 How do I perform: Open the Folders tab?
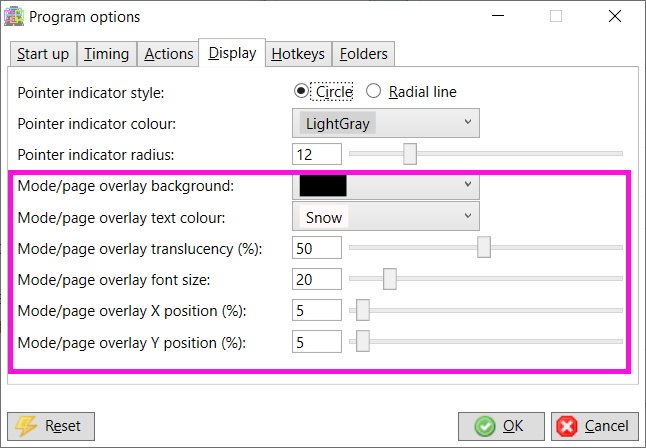tap(363, 54)
